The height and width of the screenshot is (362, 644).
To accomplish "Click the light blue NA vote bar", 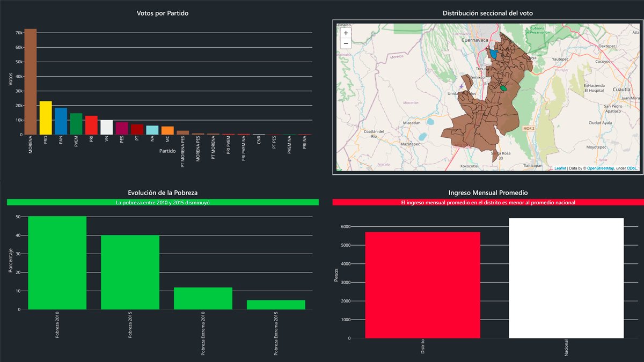I will (x=152, y=130).
